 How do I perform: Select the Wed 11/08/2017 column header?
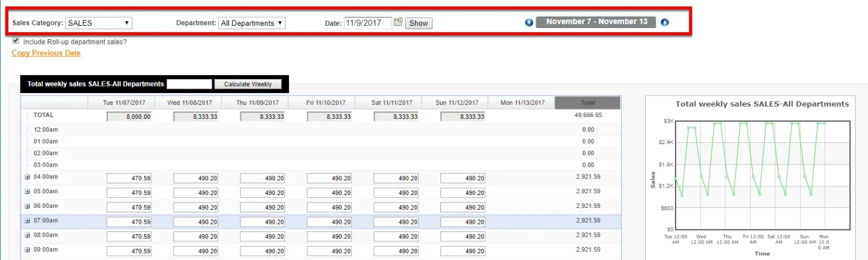[188, 102]
